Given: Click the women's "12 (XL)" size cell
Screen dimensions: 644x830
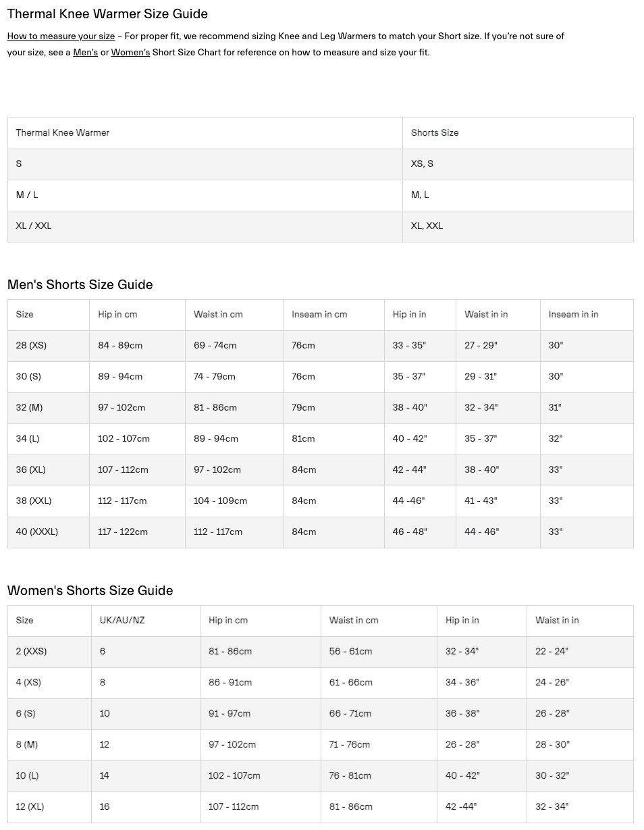Looking at the screenshot, I should point(30,807).
